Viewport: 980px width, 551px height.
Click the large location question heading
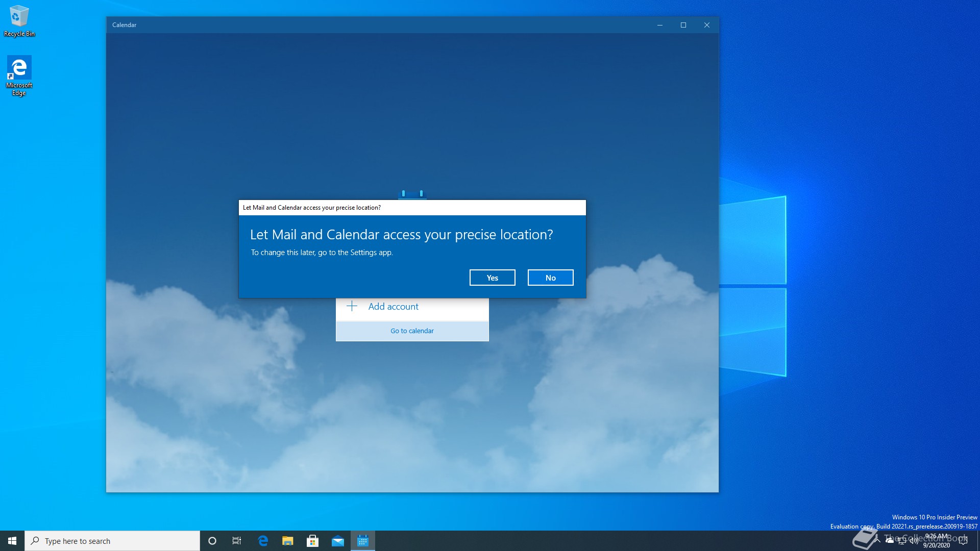pos(401,235)
